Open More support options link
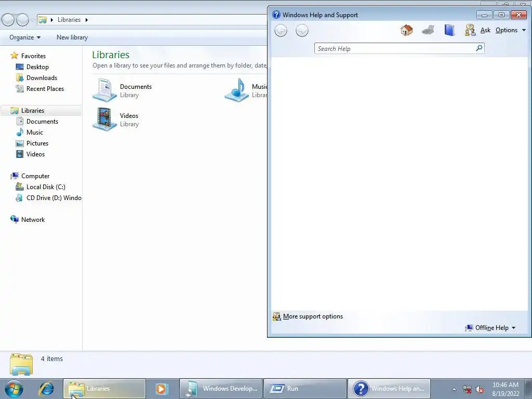Viewport: 532px width, 399px height. (313, 316)
